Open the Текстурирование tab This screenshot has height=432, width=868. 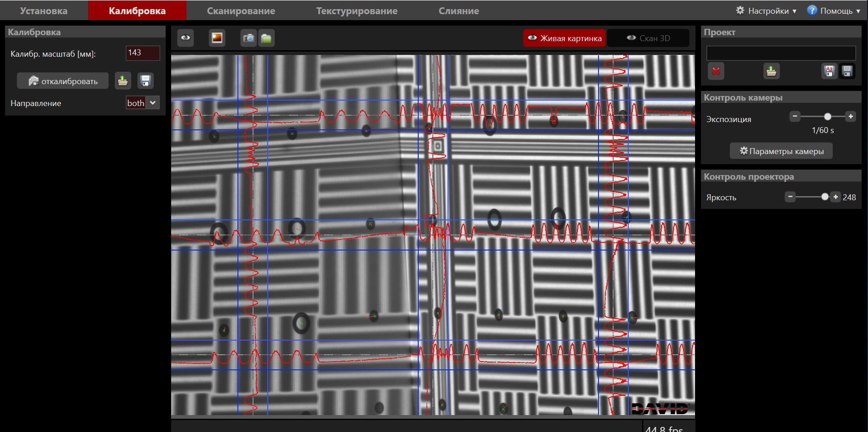click(356, 11)
